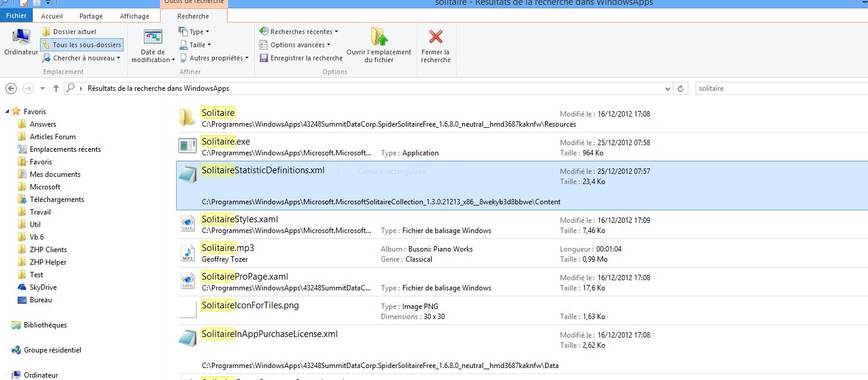Screen dimensions: 868x380
Task: Click the forward navigation arrow
Action: (27, 88)
